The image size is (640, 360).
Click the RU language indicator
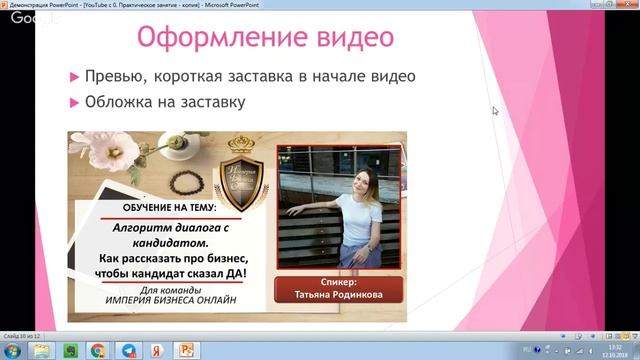click(527, 350)
